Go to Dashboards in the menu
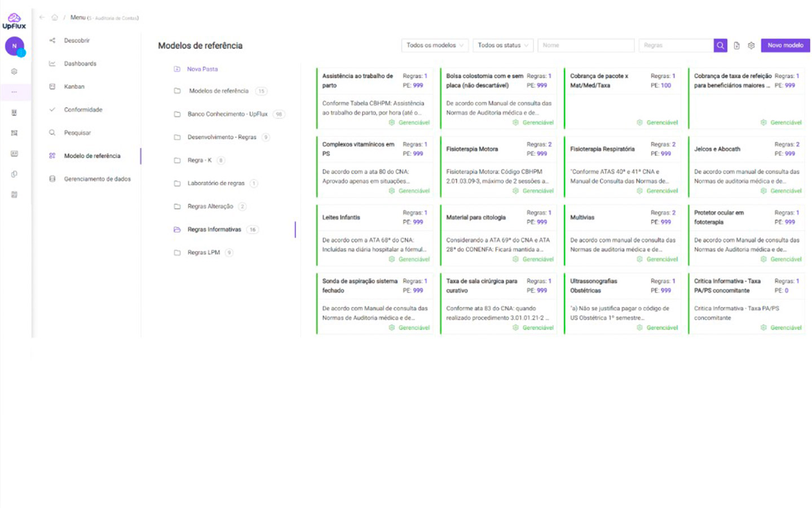Image resolution: width=812 pixels, height=508 pixels. (x=80, y=64)
